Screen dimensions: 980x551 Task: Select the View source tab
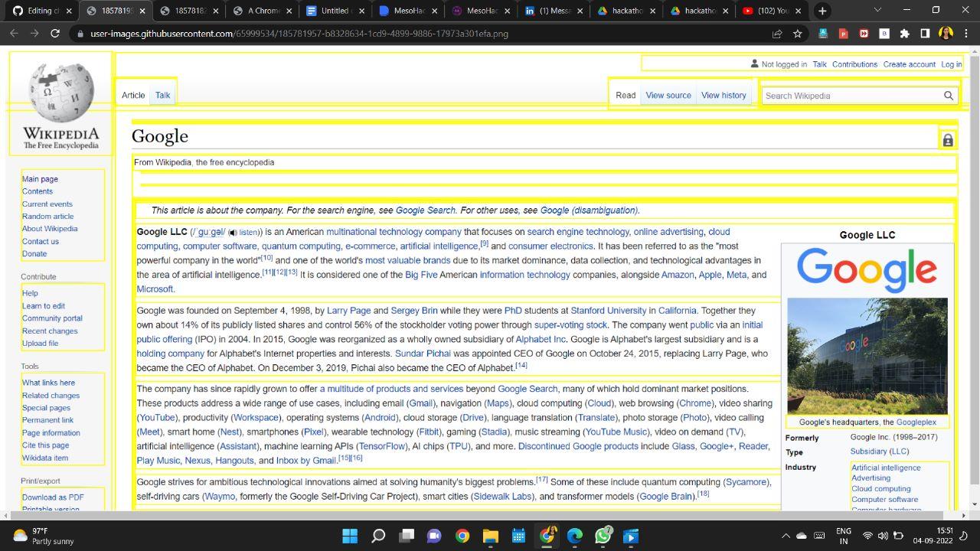click(668, 96)
